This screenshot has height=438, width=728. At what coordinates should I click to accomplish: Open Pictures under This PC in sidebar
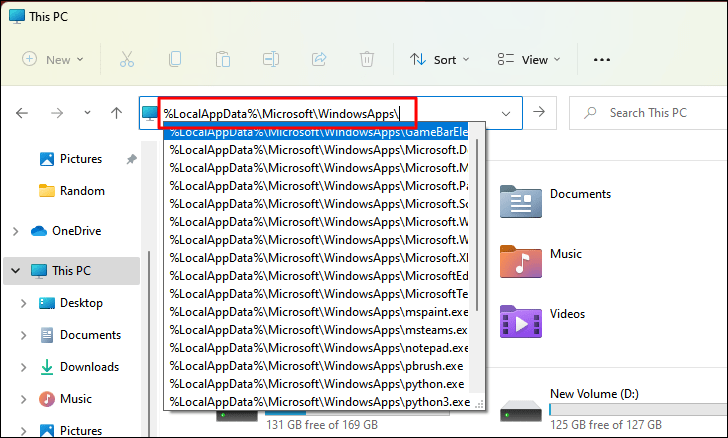(71, 431)
